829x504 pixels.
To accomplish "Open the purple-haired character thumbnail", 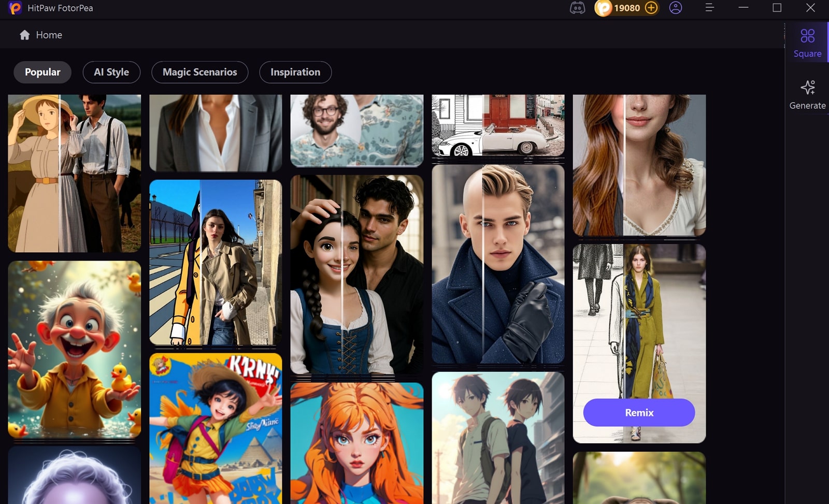I will coord(75,475).
